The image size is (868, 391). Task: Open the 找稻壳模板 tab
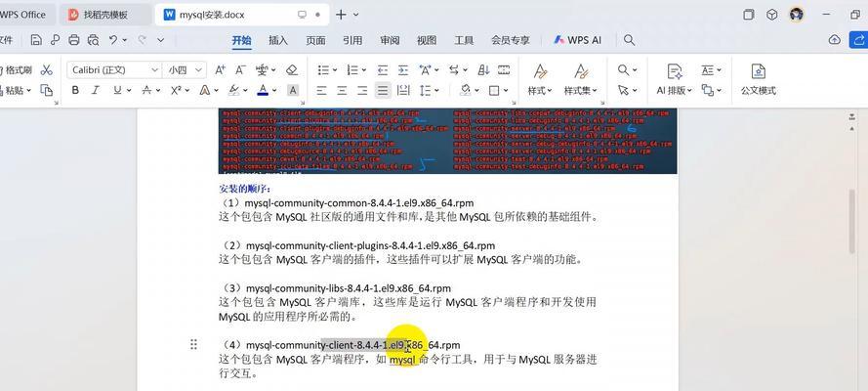click(105, 15)
